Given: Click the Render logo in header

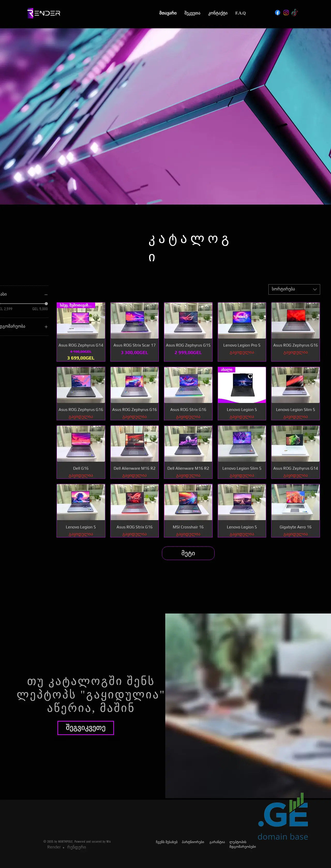Looking at the screenshot, I should click(44, 13).
